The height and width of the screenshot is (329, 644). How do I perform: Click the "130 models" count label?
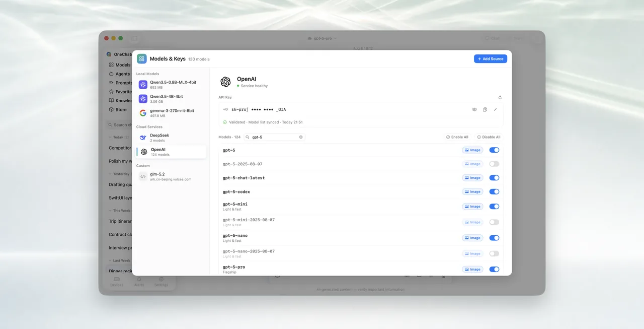[199, 59]
